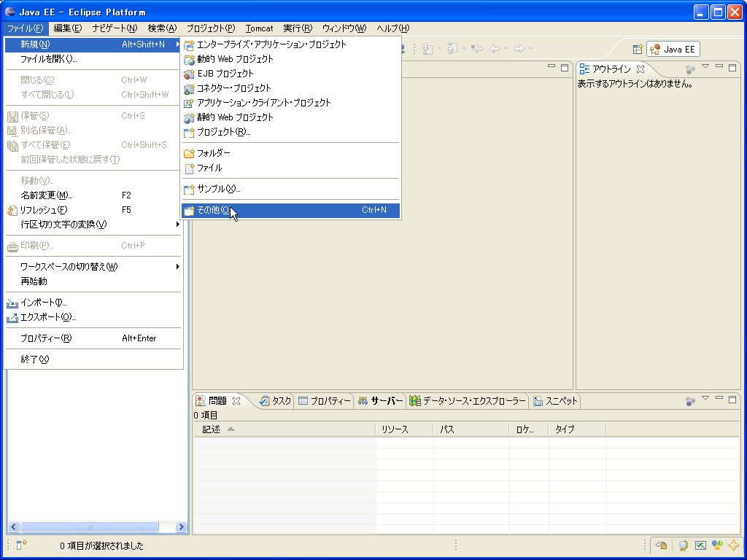The height and width of the screenshot is (560, 747).
Task: Open the Back history dropdown arrow
Action: click(506, 49)
